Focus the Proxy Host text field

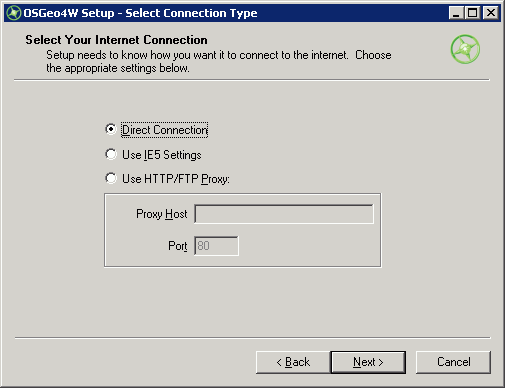(x=284, y=214)
